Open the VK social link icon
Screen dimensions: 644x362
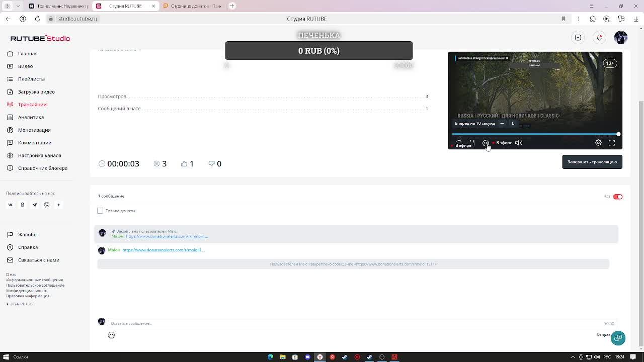[10, 205]
